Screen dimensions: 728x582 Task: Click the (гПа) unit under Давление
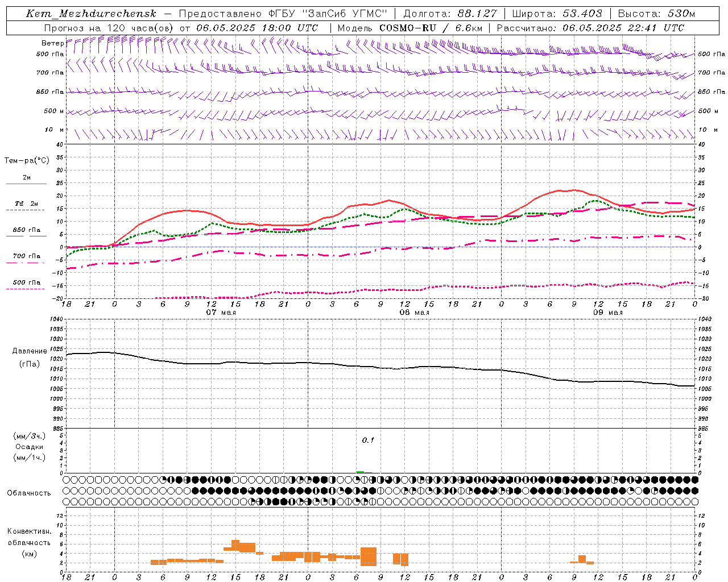pos(29,364)
